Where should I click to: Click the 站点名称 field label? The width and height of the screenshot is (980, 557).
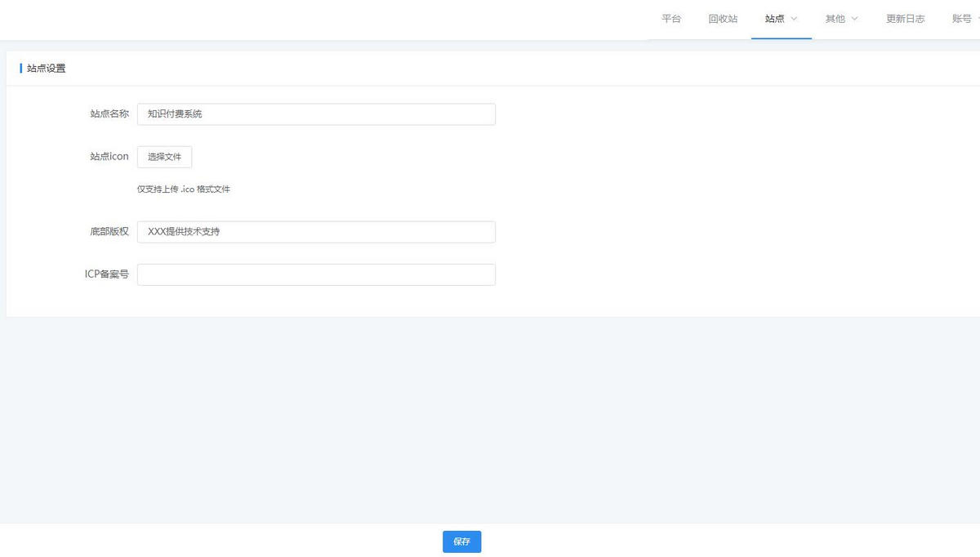(109, 114)
